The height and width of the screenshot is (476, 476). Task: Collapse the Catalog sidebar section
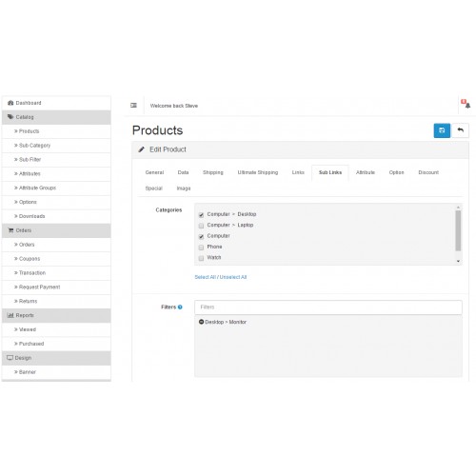pyautogui.click(x=56, y=117)
